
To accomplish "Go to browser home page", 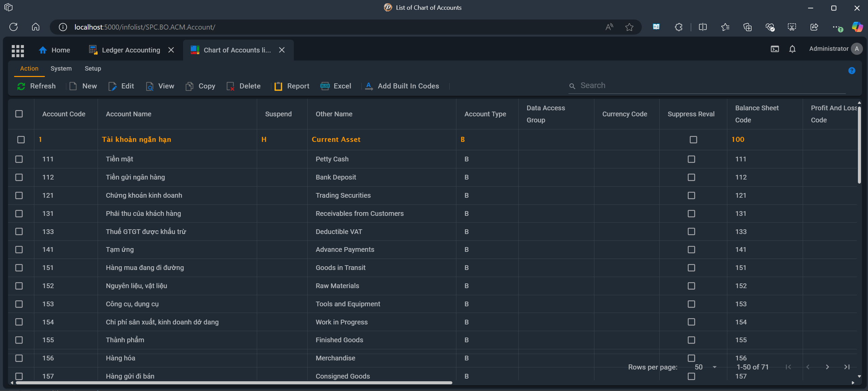I will point(36,27).
